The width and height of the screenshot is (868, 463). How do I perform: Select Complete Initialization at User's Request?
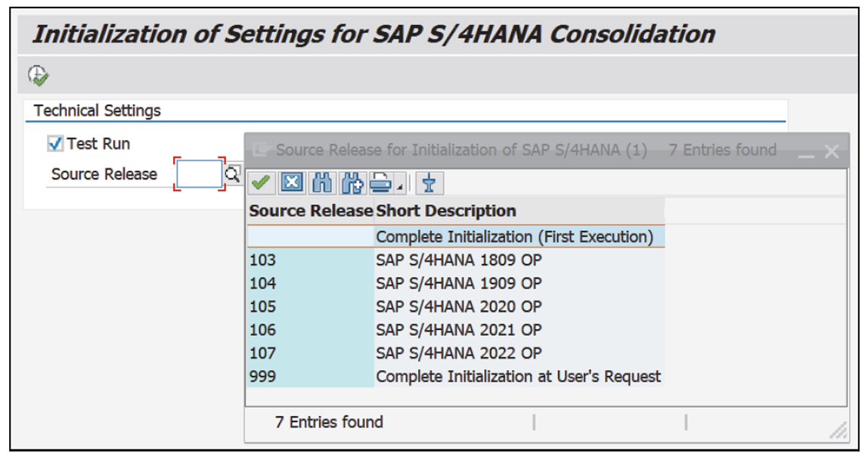[518, 376]
